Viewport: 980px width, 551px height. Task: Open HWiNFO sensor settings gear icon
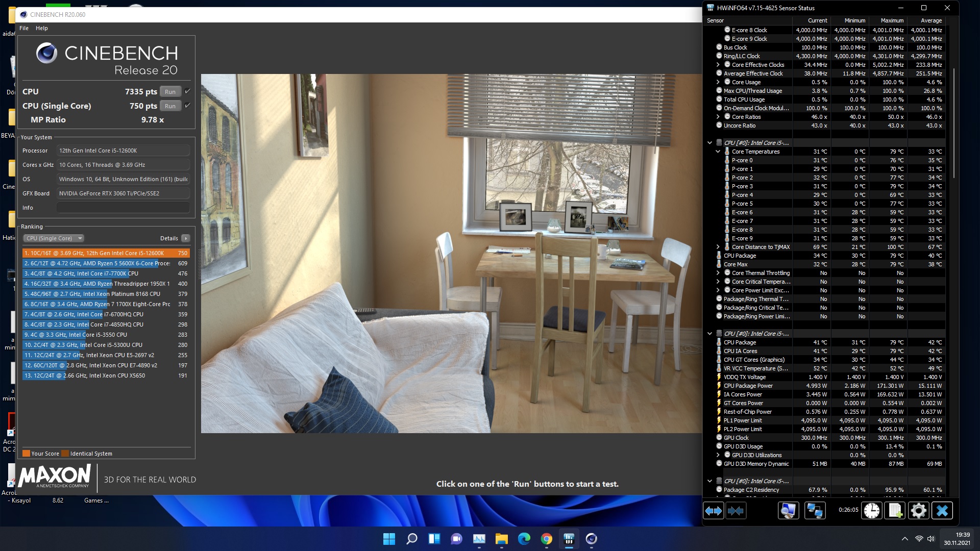pos(918,511)
